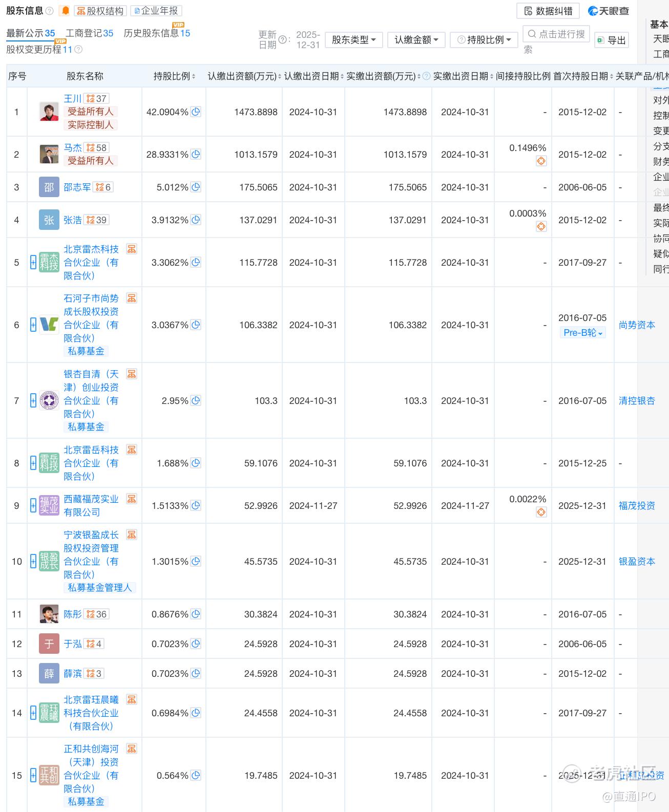The image size is (669, 812).
Task: Expand the 西藏福茂实业有限公司 row
Action: [33, 506]
